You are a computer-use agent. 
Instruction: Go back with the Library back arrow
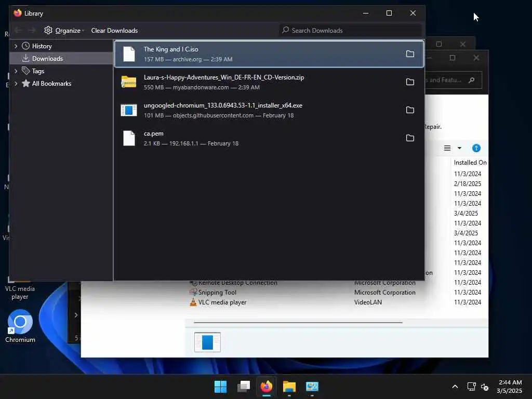[18, 31]
